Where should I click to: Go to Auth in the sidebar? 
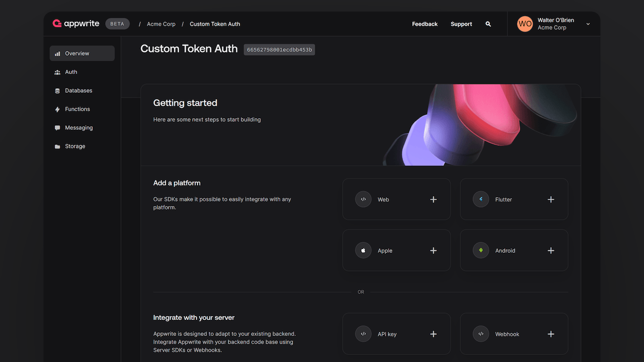(71, 72)
